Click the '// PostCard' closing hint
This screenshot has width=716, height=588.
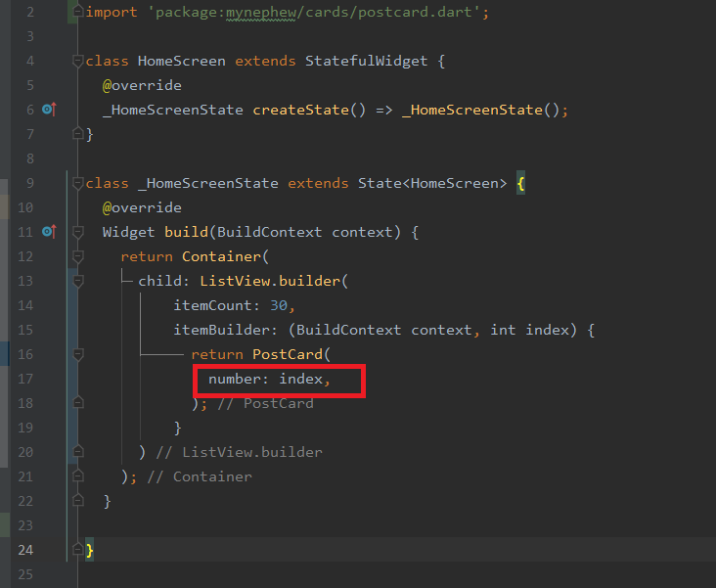point(265,403)
